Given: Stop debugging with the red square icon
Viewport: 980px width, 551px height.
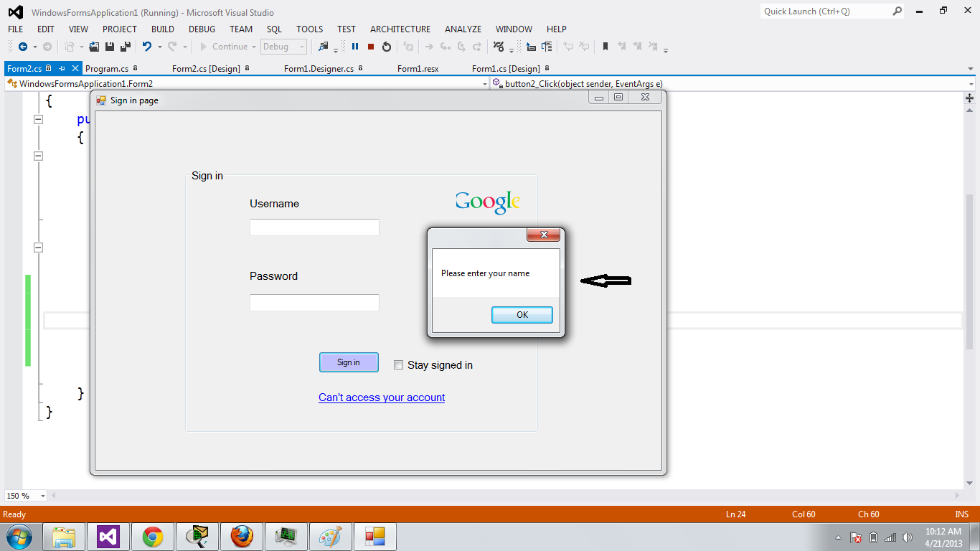Looking at the screenshot, I should 370,47.
